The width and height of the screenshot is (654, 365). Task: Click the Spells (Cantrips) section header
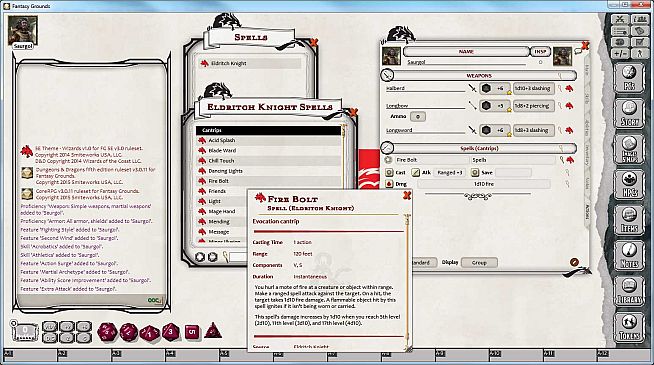[x=479, y=148]
